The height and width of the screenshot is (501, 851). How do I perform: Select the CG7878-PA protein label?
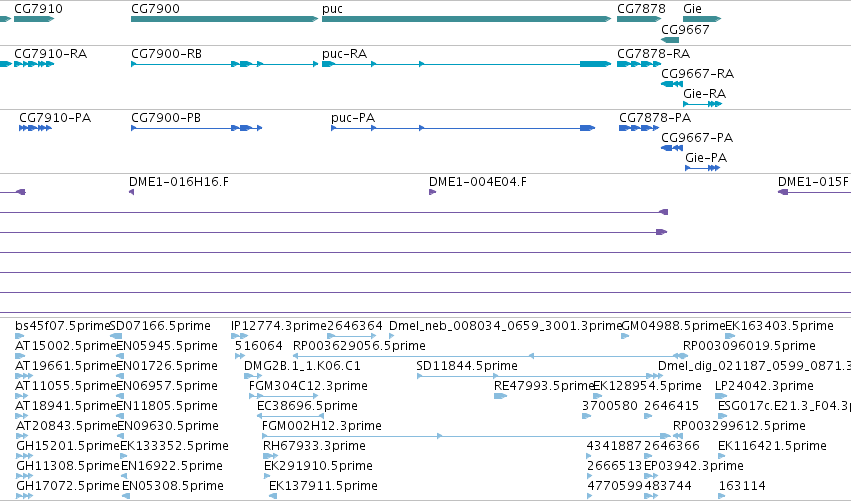655,118
